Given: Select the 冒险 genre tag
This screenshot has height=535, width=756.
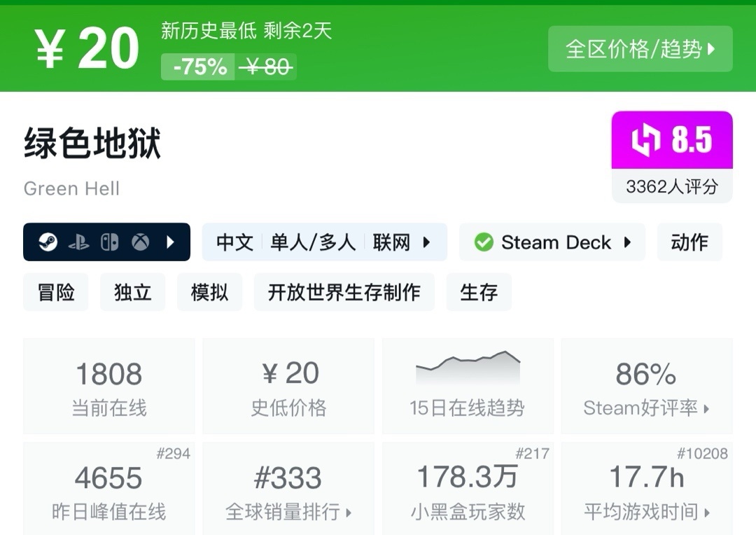Looking at the screenshot, I should click(x=56, y=292).
